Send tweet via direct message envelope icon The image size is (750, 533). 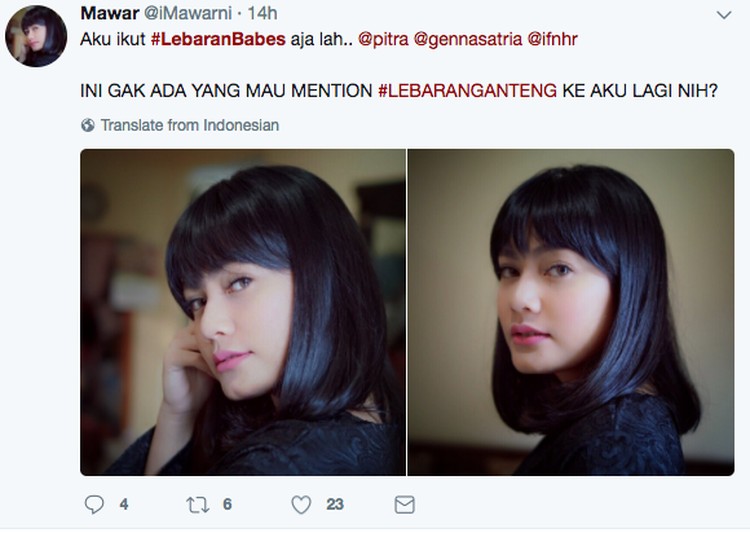point(405,504)
